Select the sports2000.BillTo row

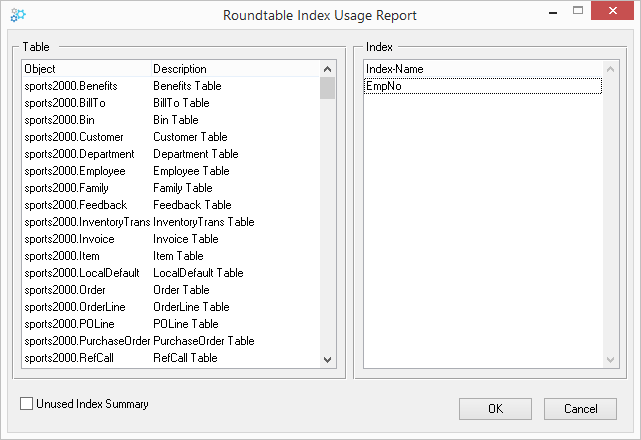pyautogui.click(x=171, y=103)
